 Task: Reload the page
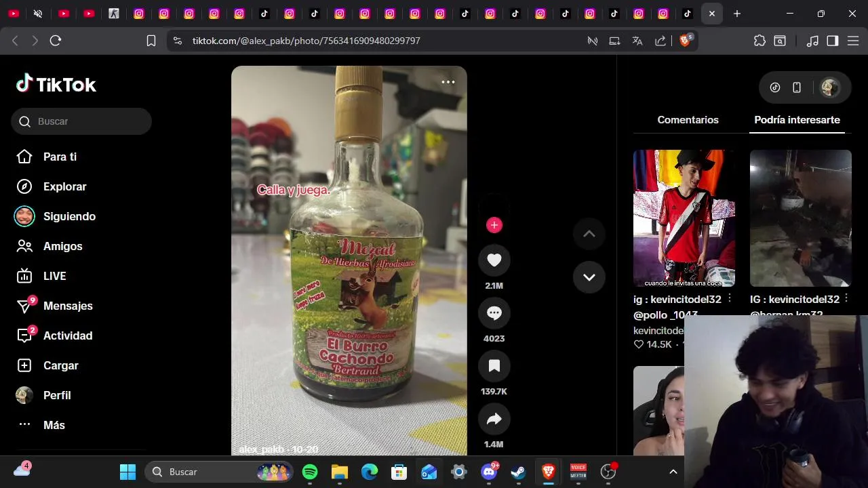(x=56, y=41)
